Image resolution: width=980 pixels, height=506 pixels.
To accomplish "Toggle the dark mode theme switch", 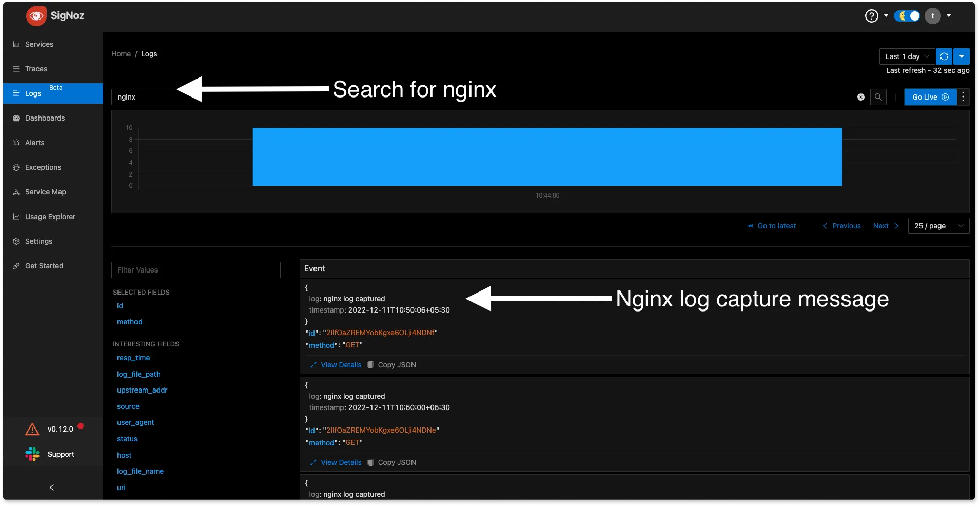I will [908, 16].
